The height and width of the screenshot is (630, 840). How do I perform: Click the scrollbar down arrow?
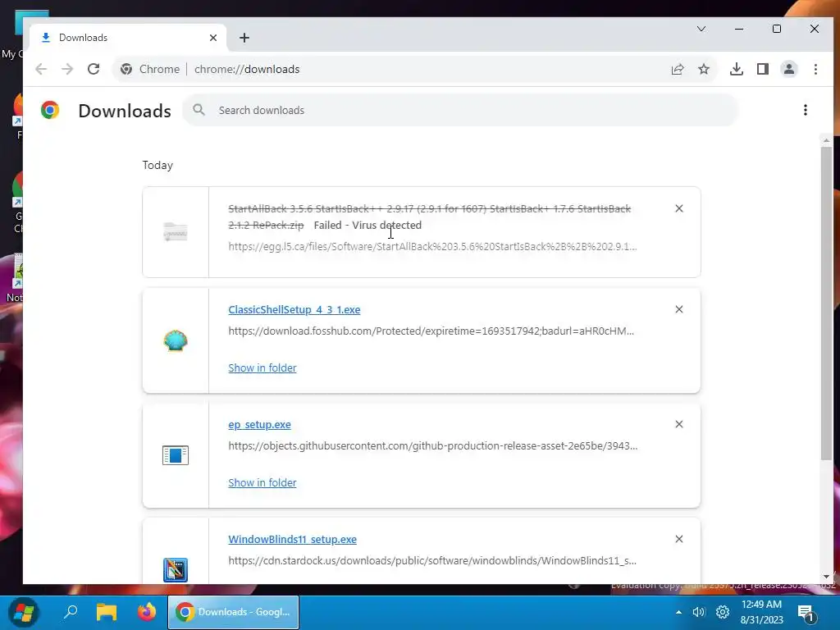[827, 577]
